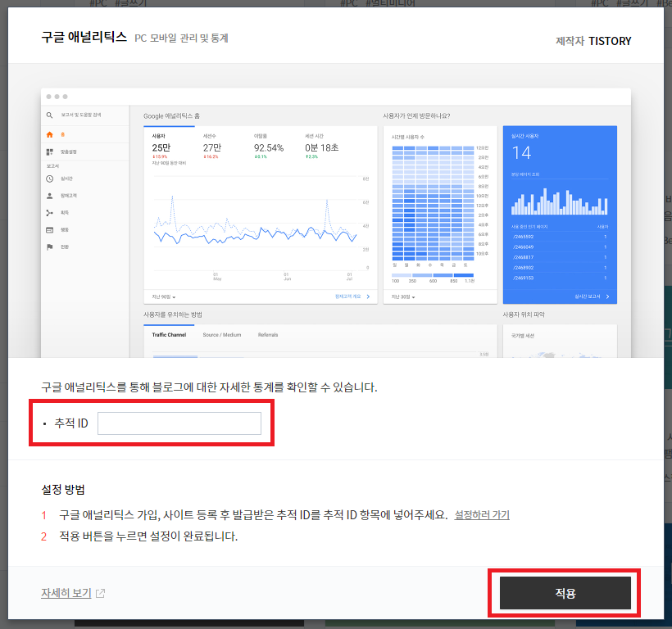Click the 0분 18초 session time value

(322, 147)
